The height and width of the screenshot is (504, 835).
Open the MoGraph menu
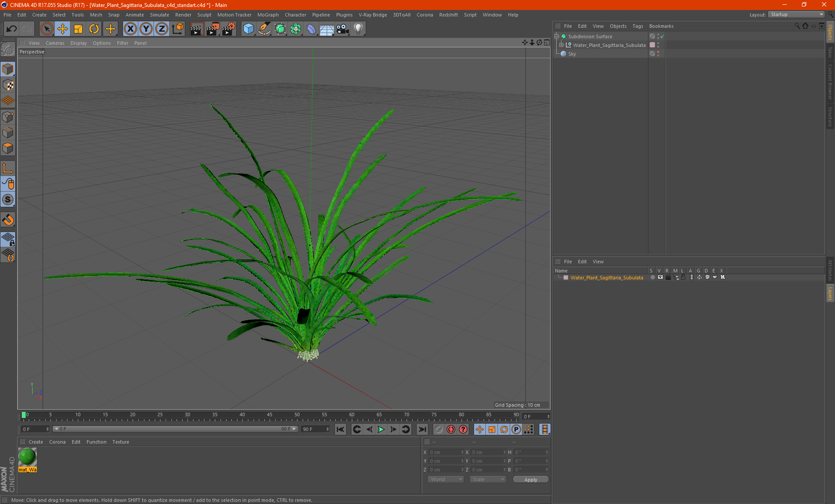268,15
